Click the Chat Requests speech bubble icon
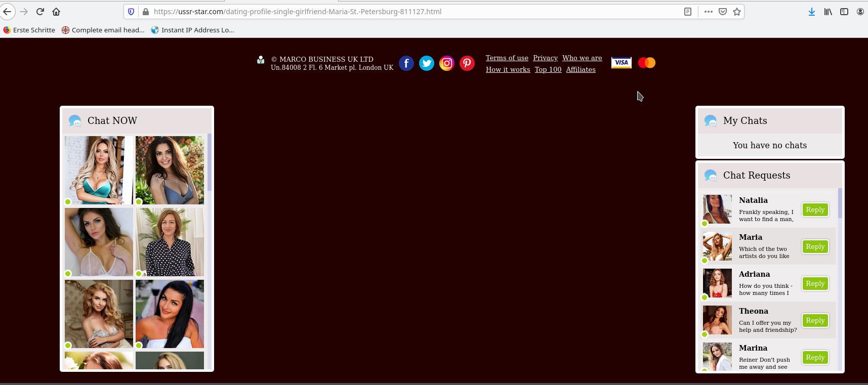The image size is (868, 385). click(711, 175)
